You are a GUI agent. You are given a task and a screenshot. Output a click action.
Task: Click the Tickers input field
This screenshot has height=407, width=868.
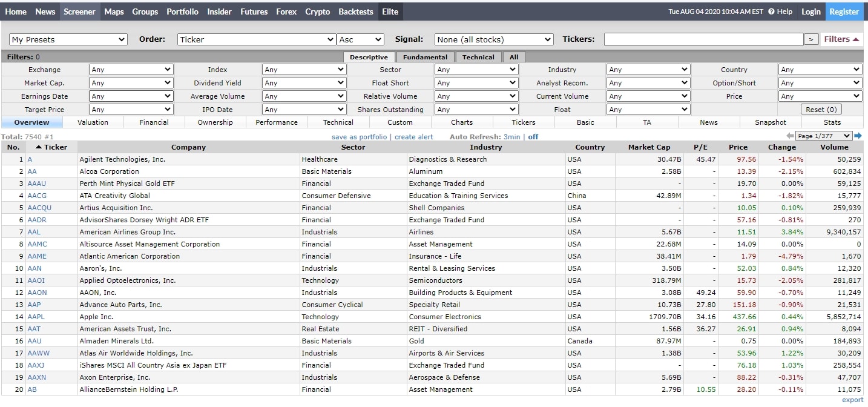pos(703,39)
